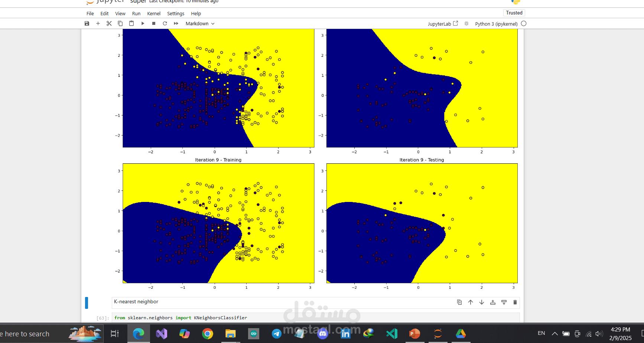Screen dimensions: 644x343
Task: Open Google Drive from the taskbar
Action: pos(461,334)
